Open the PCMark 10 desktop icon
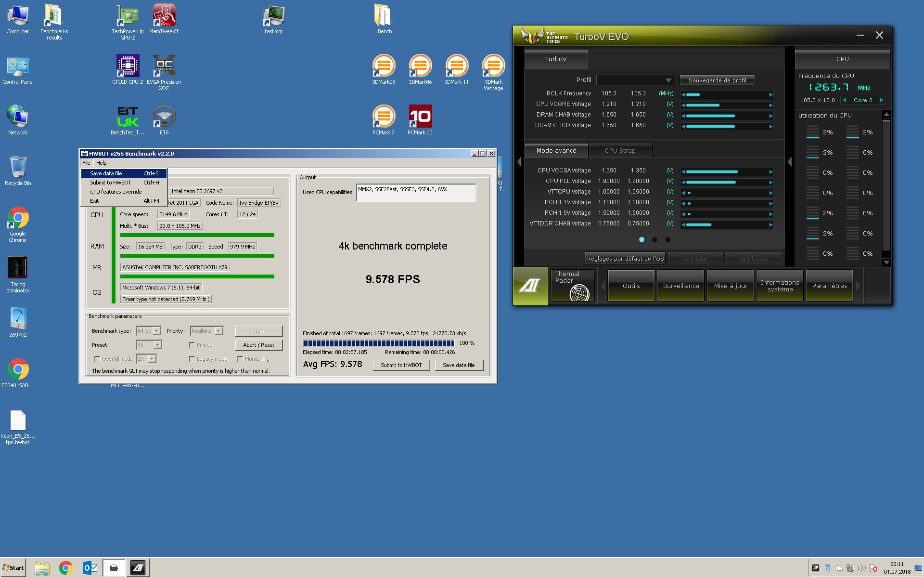Viewport: 924px width, 578px height. 420,120
